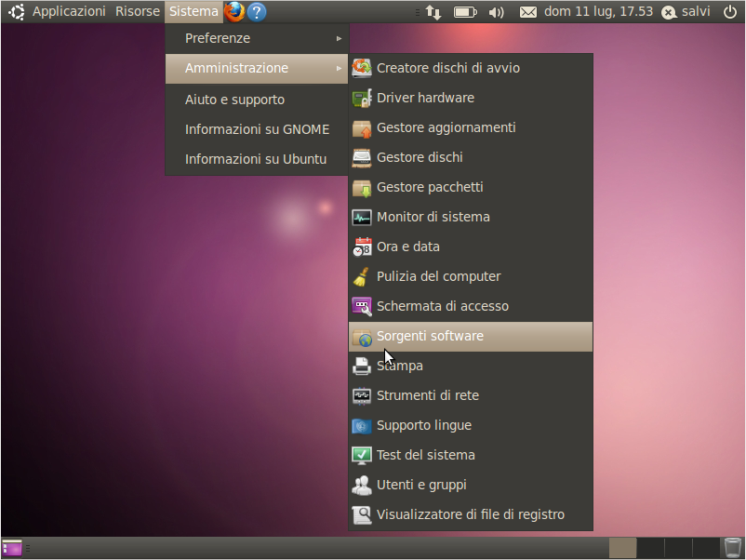Click the Stampa printer icon
This screenshot has height=560, width=746.
pos(362,366)
